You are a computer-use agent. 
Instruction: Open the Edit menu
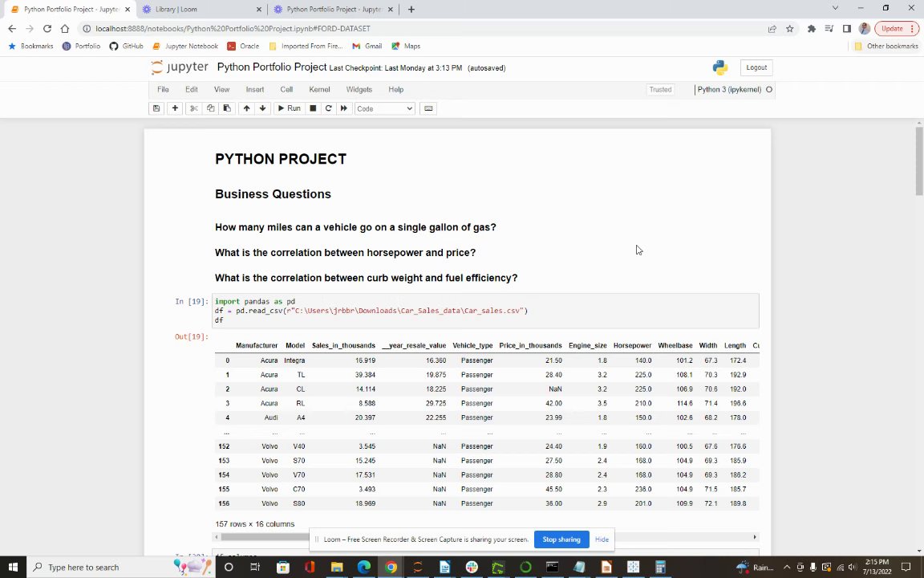[192, 90]
